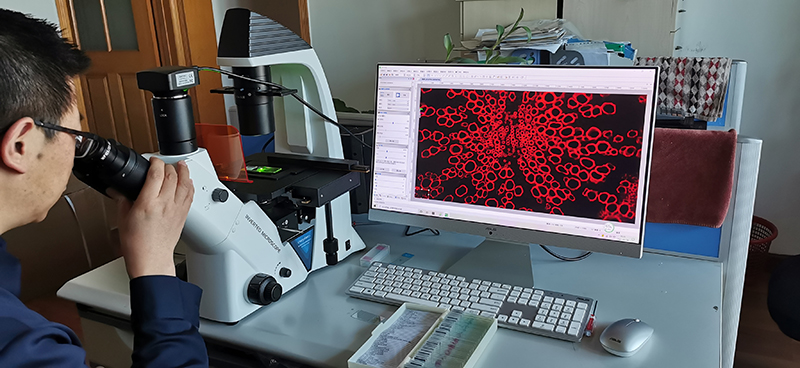Click the blue capture button in left panel

(x=397, y=95)
